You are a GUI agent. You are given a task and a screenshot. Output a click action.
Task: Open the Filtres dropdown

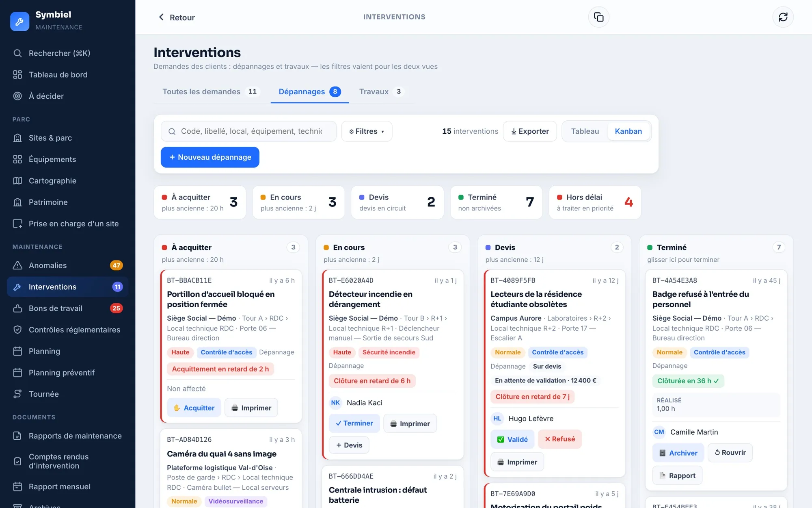(367, 131)
